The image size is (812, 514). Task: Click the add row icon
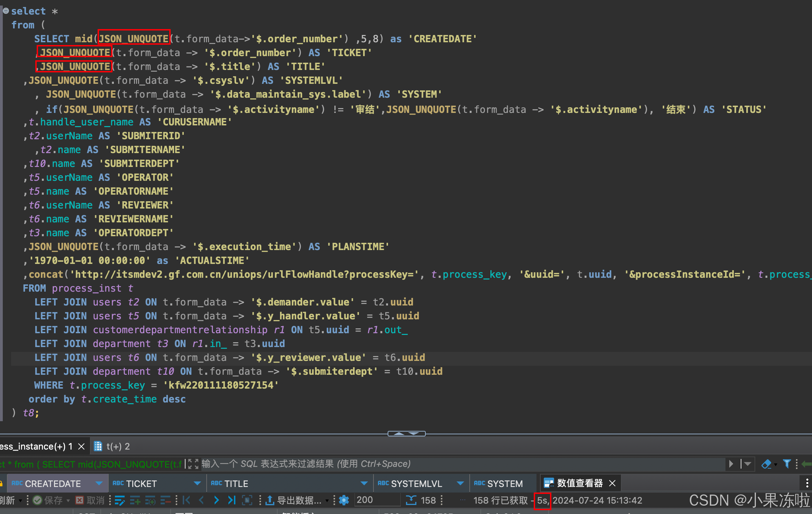[135, 500]
